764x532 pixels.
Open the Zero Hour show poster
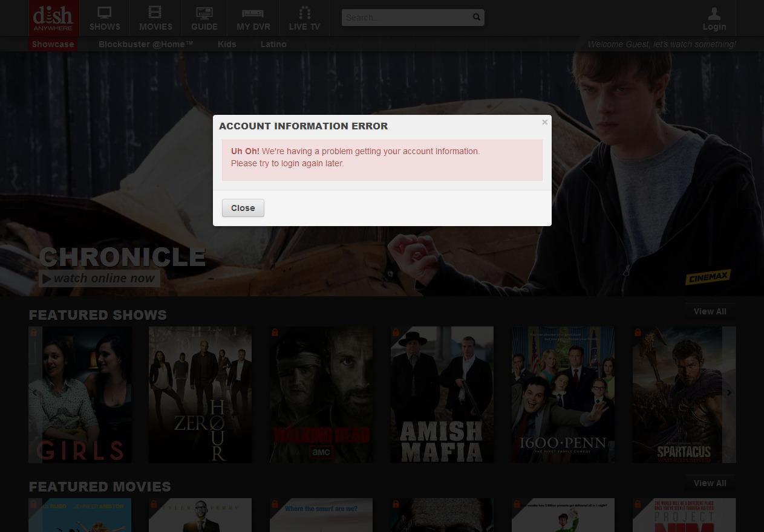200,395
